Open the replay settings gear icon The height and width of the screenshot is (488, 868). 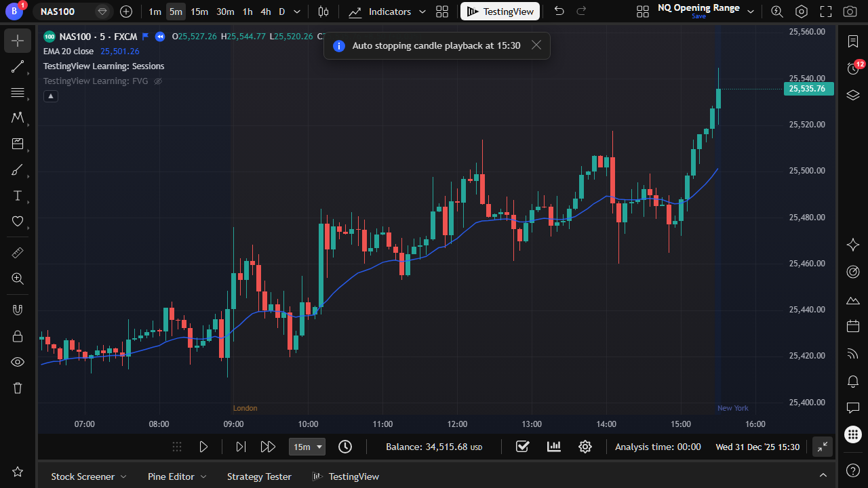(585, 447)
